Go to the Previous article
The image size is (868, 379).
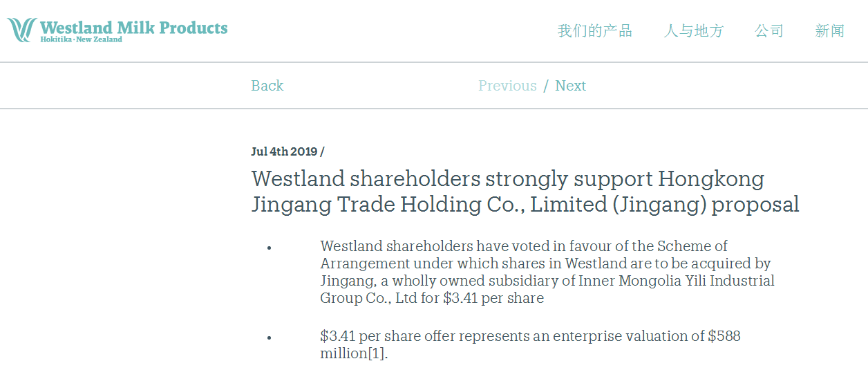point(507,86)
